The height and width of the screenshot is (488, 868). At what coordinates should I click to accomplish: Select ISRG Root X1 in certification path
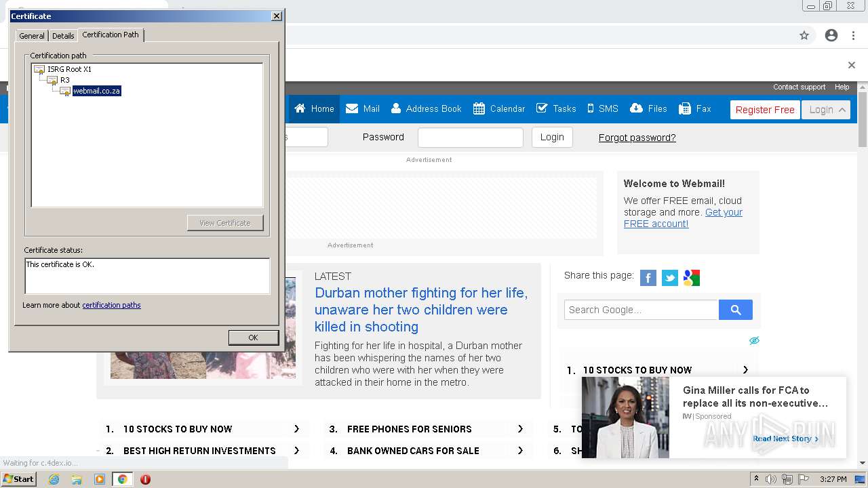(69, 69)
